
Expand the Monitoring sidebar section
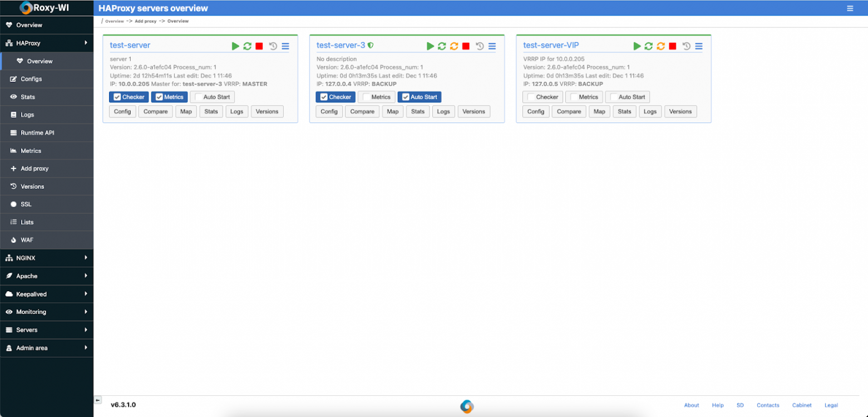(47, 312)
